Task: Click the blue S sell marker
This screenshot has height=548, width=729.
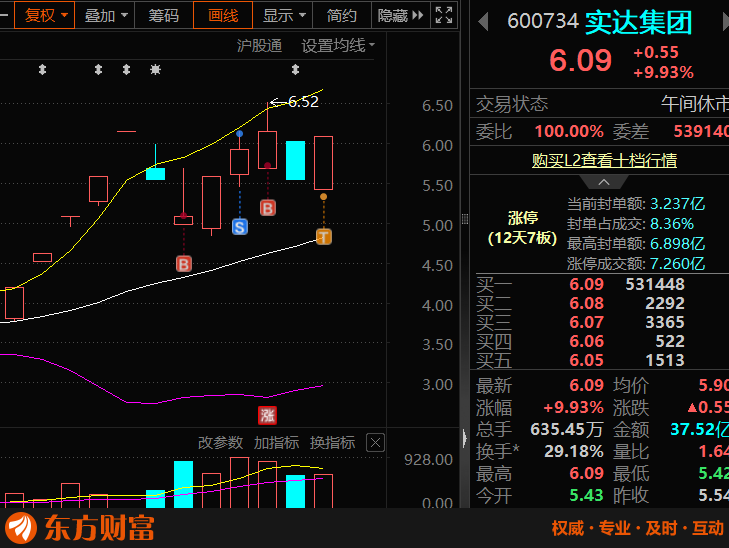Action: point(240,227)
